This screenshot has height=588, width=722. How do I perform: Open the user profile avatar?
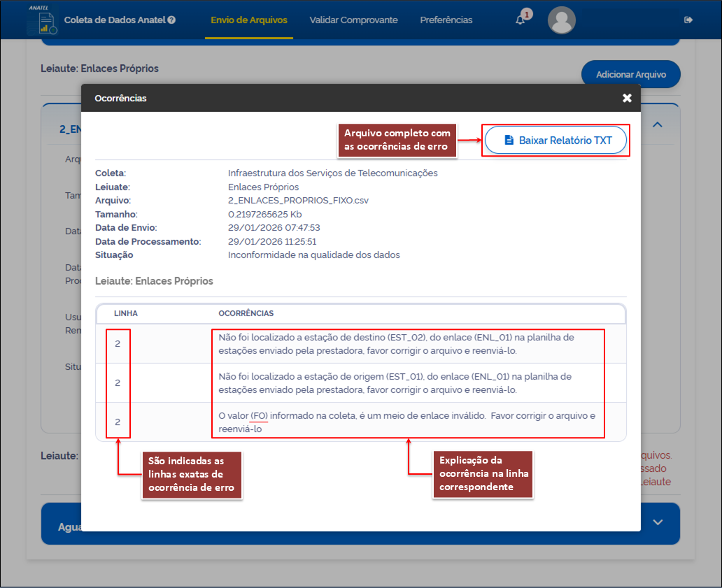tap(562, 20)
